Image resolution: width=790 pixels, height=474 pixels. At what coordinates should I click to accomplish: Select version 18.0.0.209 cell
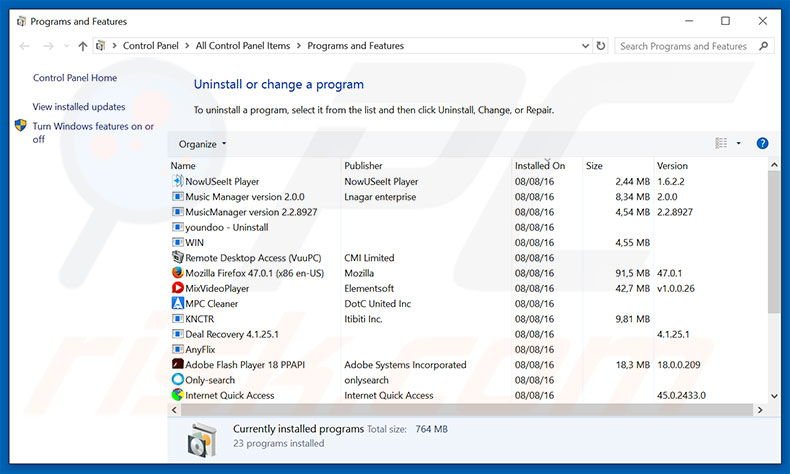(679, 364)
